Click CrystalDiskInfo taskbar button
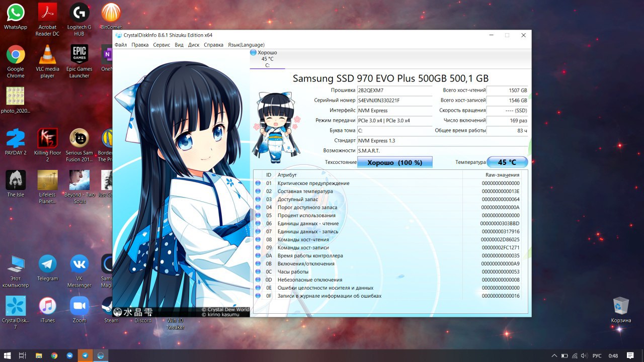This screenshot has width=644, height=362. pyautogui.click(x=101, y=355)
